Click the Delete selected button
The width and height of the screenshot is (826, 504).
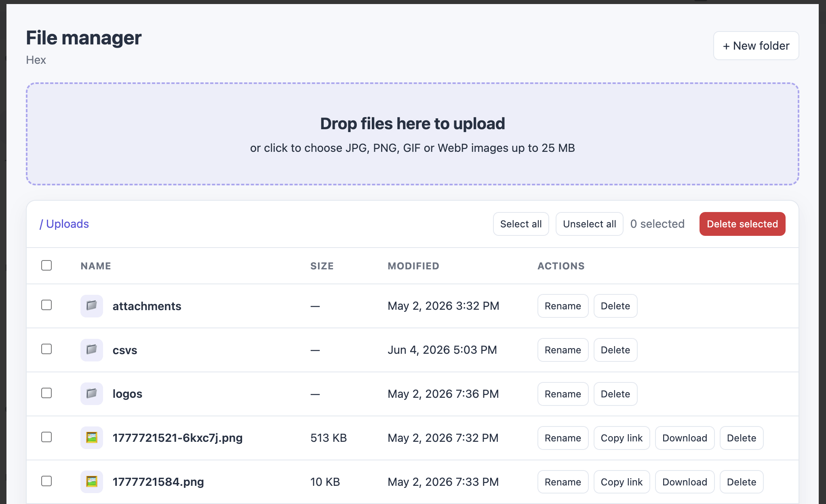[x=742, y=224]
